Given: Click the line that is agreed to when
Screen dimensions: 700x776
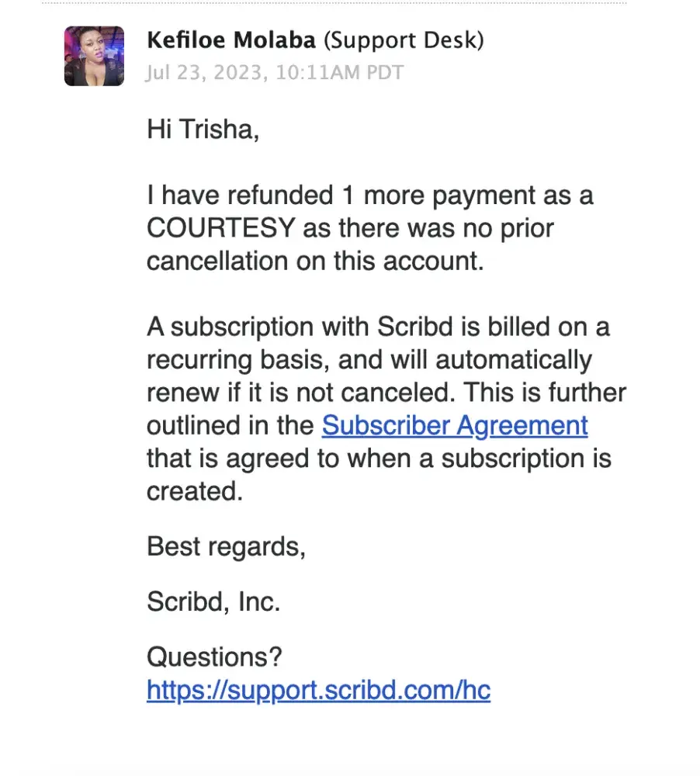Looking at the screenshot, I should (378, 458).
